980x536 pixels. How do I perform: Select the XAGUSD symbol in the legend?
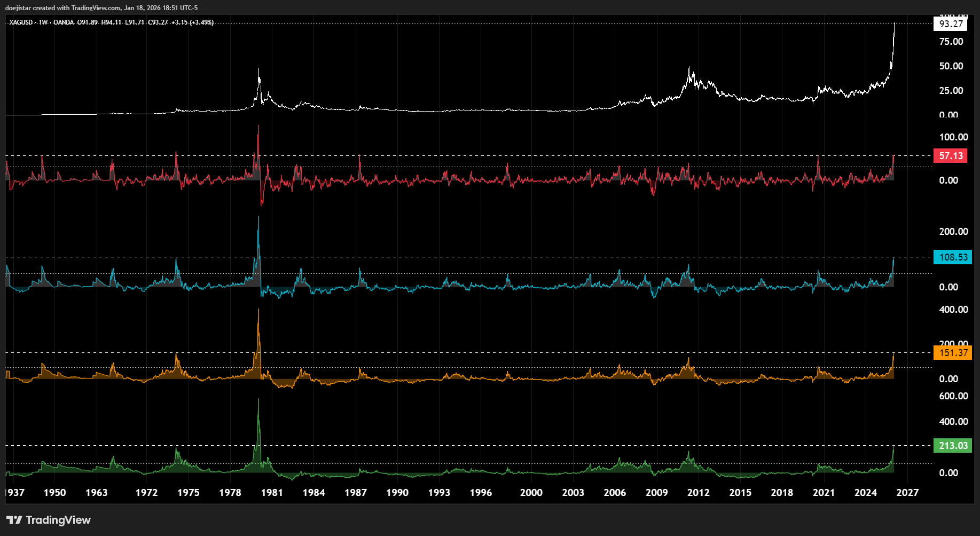tap(21, 22)
